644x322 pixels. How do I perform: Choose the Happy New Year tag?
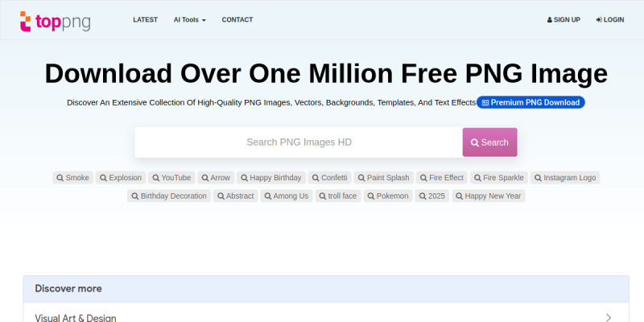(489, 196)
